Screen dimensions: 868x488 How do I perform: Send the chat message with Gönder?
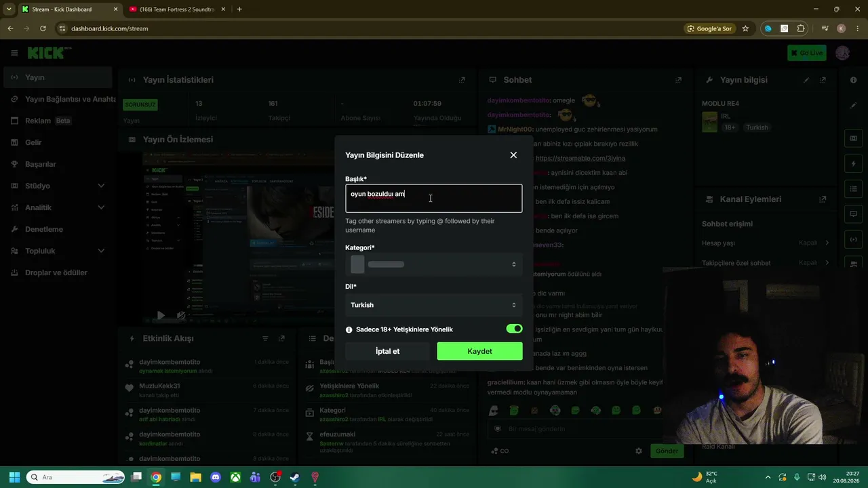tap(667, 451)
